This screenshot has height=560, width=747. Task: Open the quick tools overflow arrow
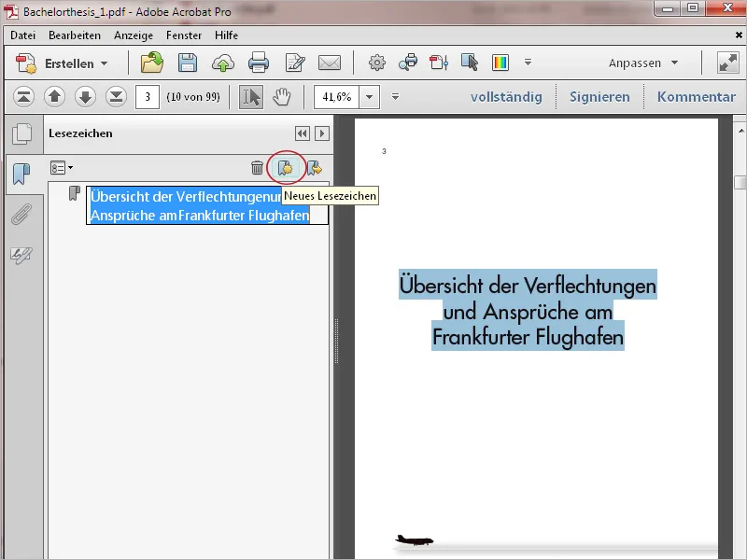528,62
